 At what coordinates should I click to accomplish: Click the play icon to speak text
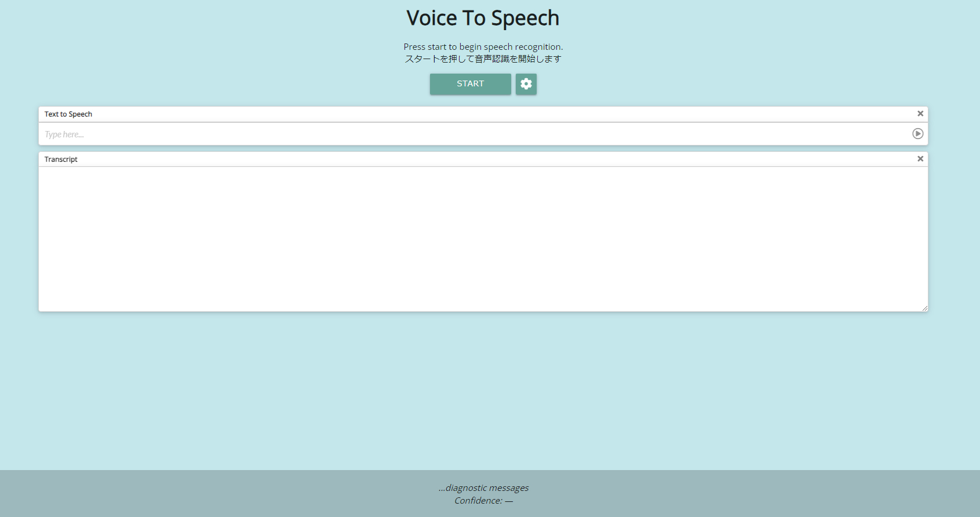click(917, 134)
